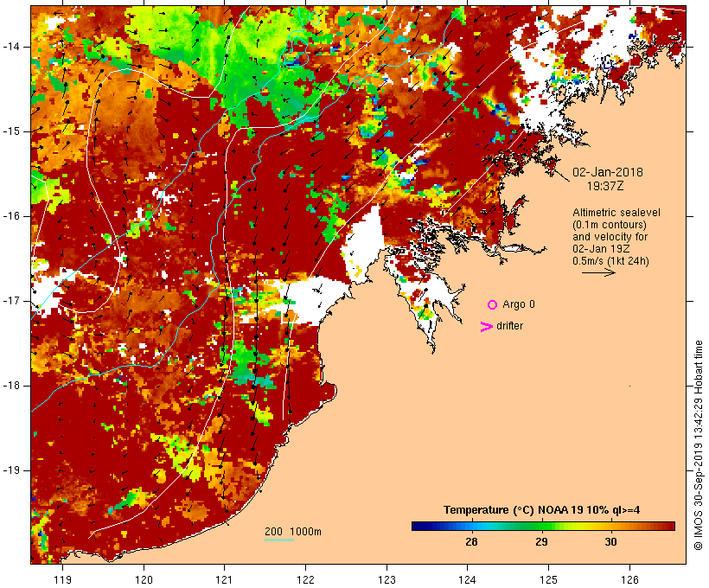709x588 pixels.
Task: Click the "Argo 0" legend label
Action: click(x=519, y=304)
